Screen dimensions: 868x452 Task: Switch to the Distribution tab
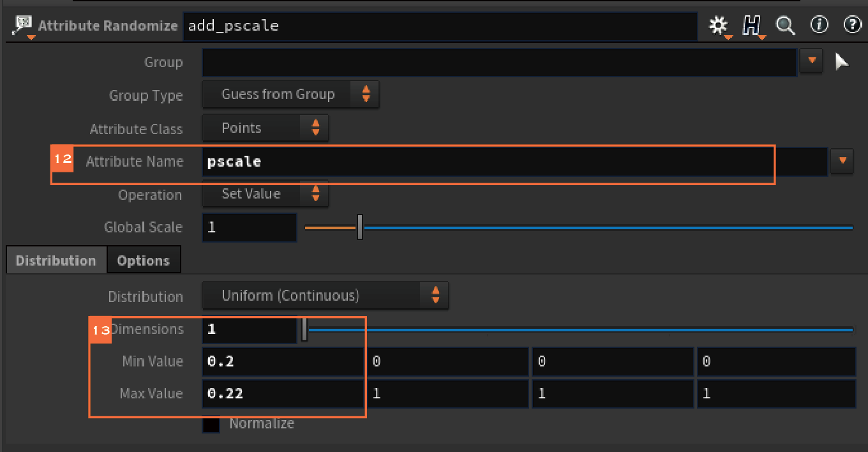(56, 260)
